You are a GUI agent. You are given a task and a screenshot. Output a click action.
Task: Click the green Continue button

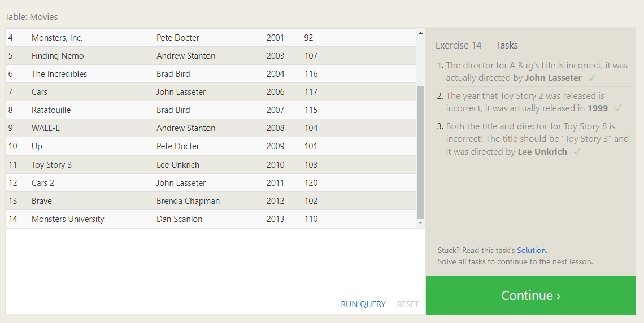click(530, 295)
